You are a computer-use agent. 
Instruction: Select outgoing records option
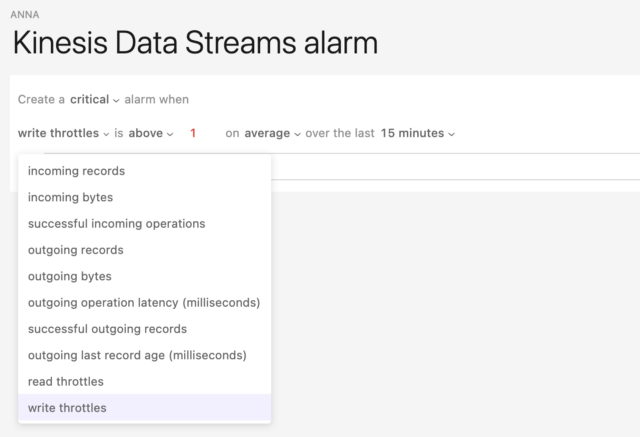coord(144,250)
